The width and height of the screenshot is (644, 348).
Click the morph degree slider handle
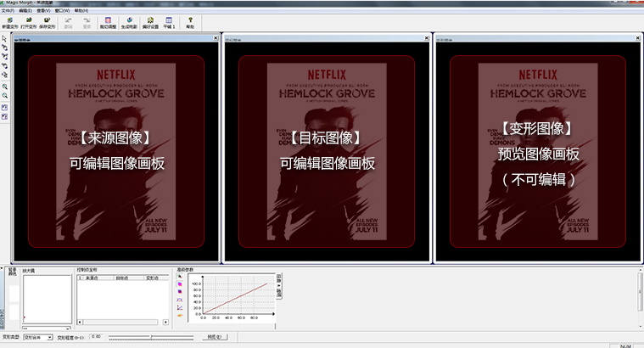click(151, 337)
